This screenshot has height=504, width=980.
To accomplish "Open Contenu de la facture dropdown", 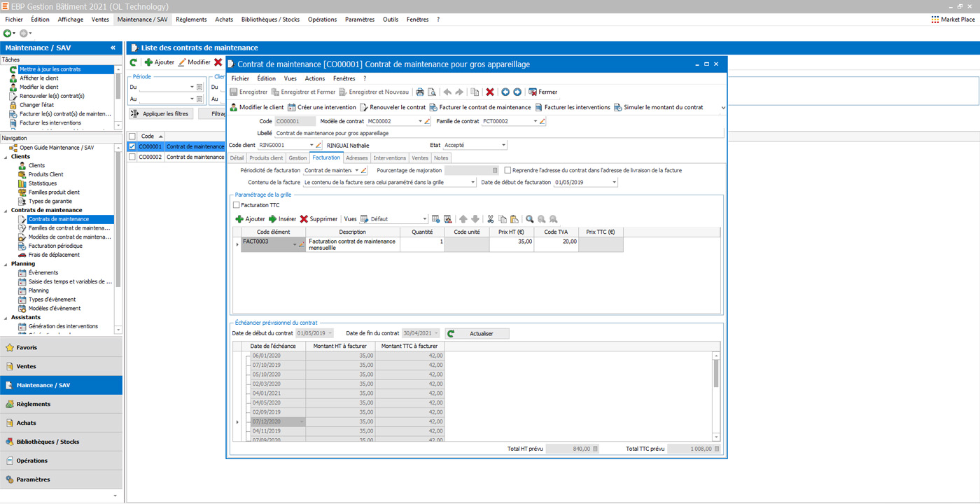I will point(472,183).
